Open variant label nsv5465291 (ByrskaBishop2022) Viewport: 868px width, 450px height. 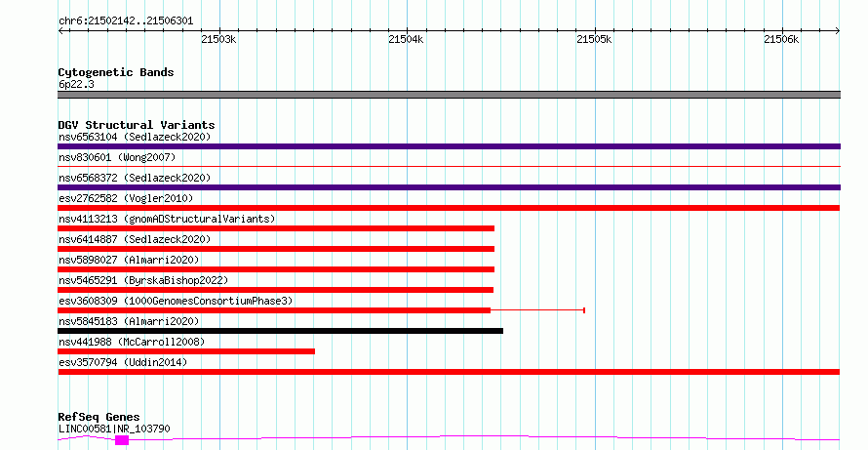(143, 280)
